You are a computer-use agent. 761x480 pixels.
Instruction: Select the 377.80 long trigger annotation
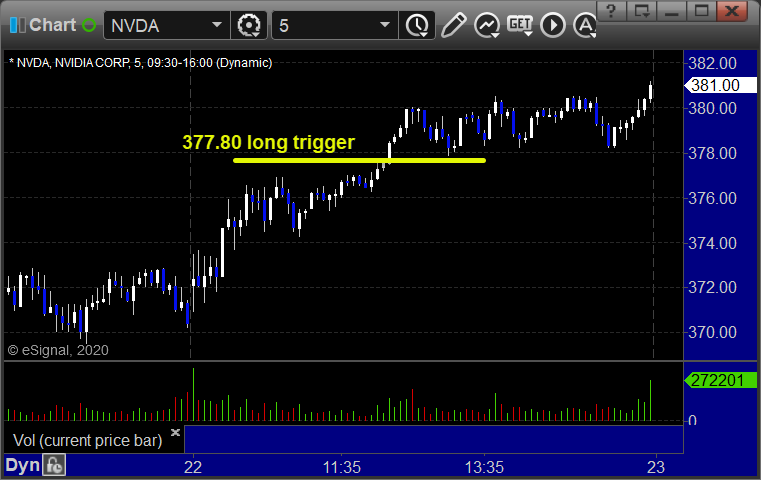tap(268, 142)
